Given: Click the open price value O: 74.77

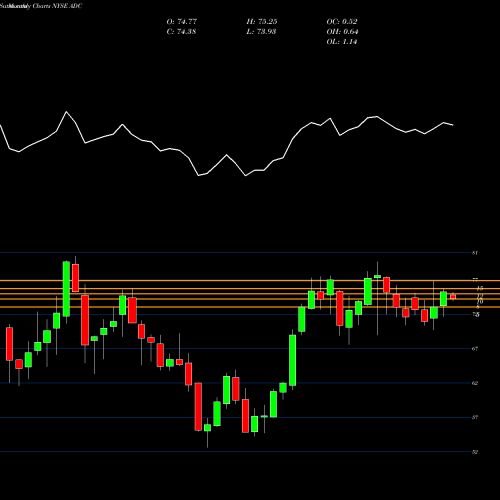Looking at the screenshot, I should [182, 22].
